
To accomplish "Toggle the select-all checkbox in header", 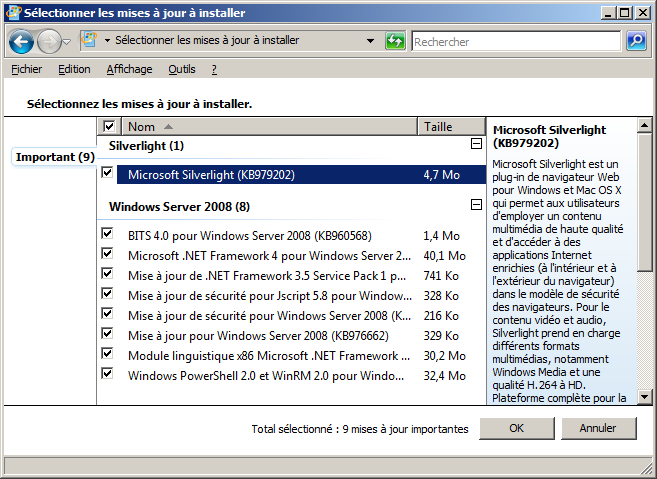I will click(x=109, y=127).
